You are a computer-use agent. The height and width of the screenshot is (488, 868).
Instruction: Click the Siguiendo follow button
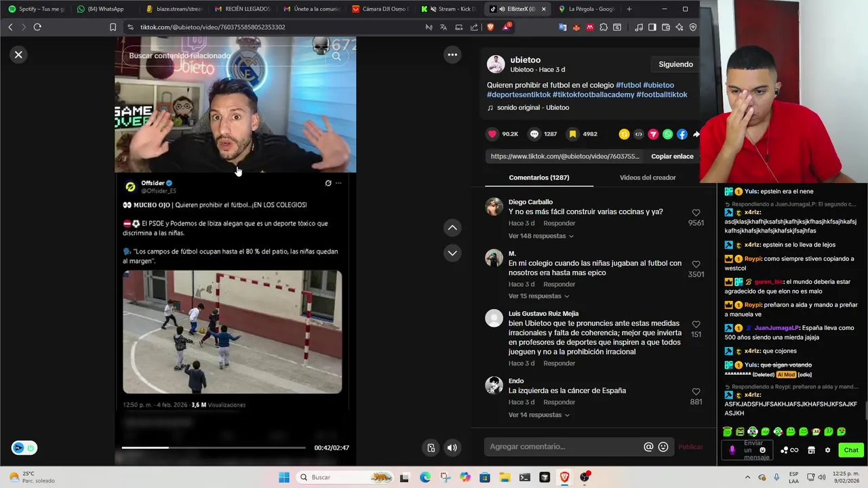coord(675,64)
